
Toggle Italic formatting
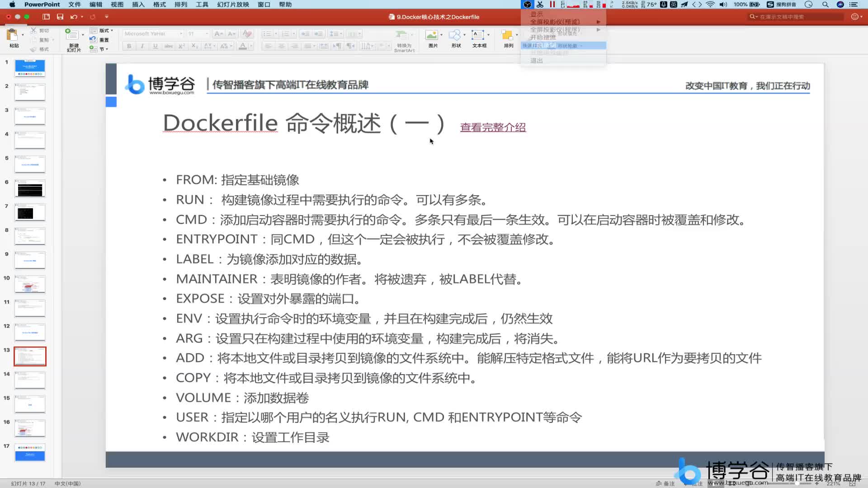click(142, 46)
